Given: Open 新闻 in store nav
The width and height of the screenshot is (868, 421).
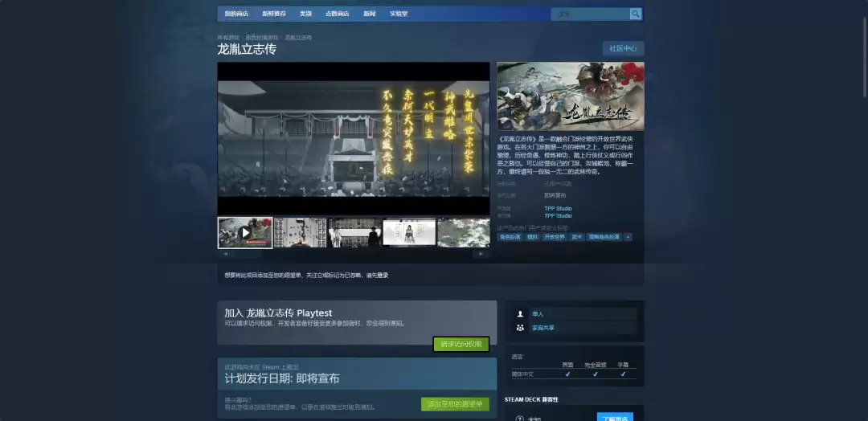Looking at the screenshot, I should [x=369, y=14].
